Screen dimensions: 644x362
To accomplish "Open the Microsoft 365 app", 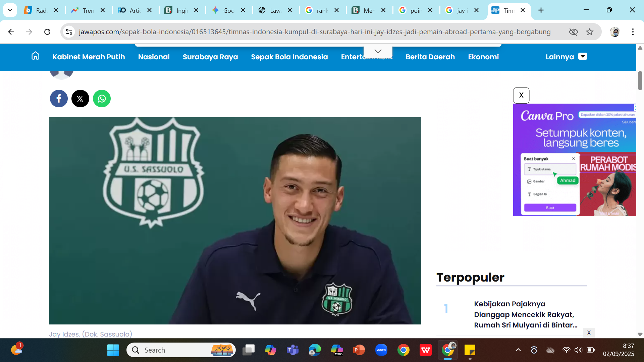I will tap(337, 350).
